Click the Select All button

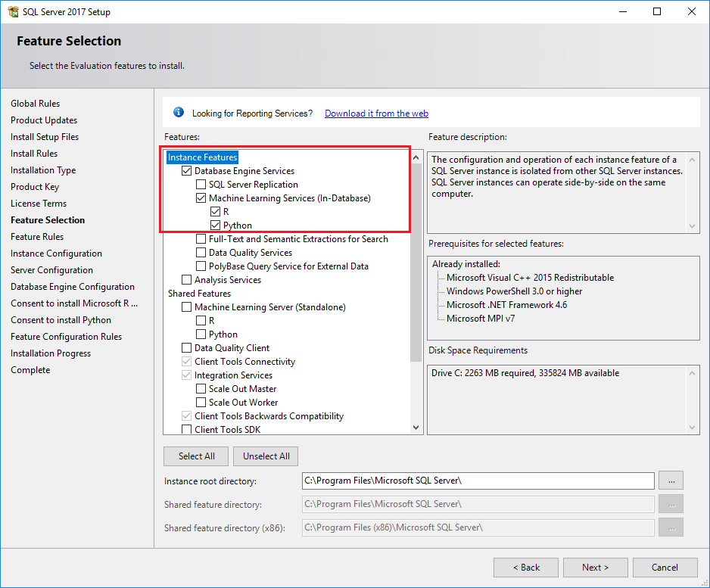tap(196, 456)
